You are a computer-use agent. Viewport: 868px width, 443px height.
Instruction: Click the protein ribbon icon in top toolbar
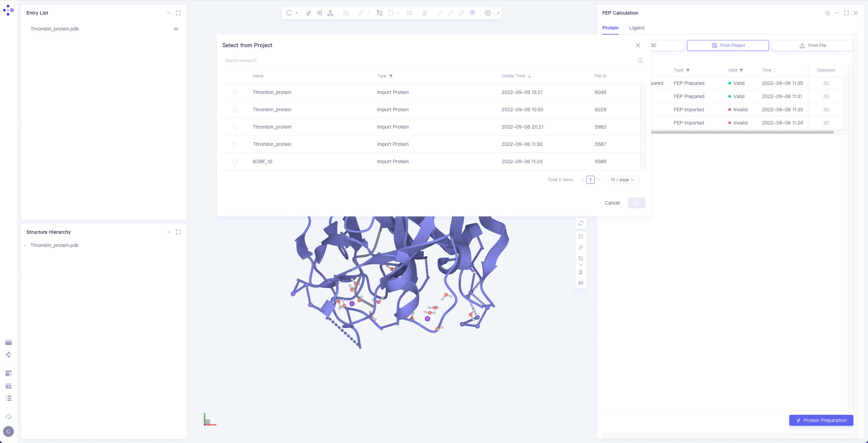click(x=309, y=13)
